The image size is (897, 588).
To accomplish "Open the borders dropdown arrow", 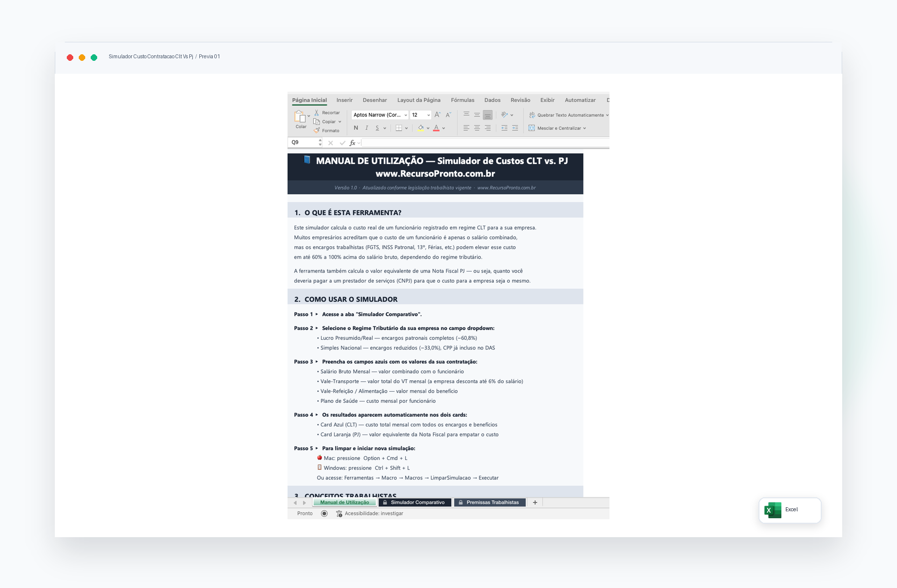I will click(407, 128).
